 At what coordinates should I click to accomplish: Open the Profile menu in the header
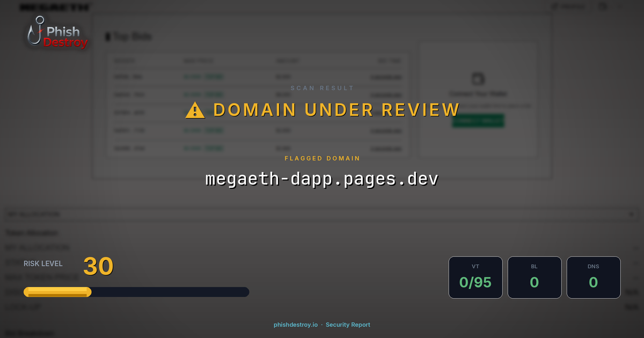[x=569, y=6]
